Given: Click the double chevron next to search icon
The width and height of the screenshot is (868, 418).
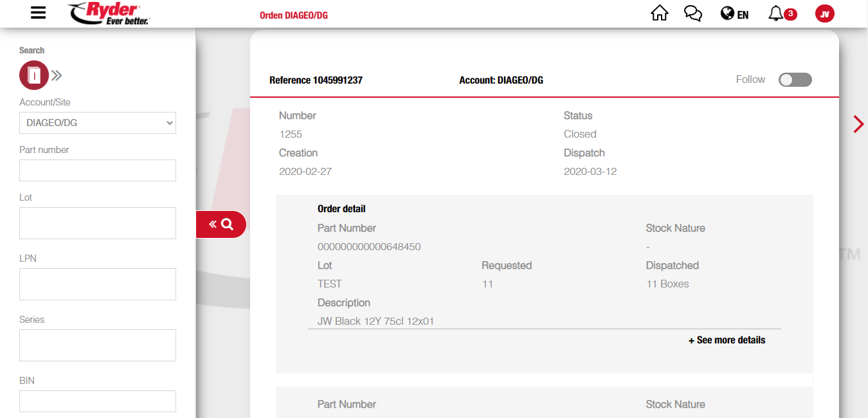Looking at the screenshot, I should coord(57,75).
